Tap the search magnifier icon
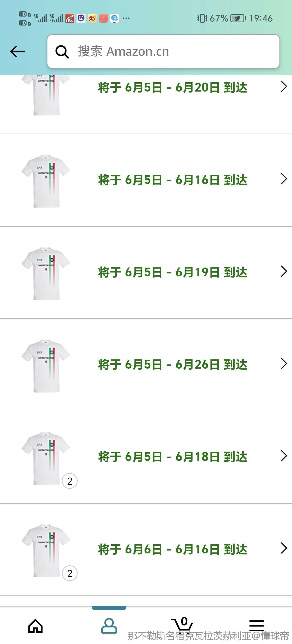Viewport: 292px width, 644px height. click(62, 52)
